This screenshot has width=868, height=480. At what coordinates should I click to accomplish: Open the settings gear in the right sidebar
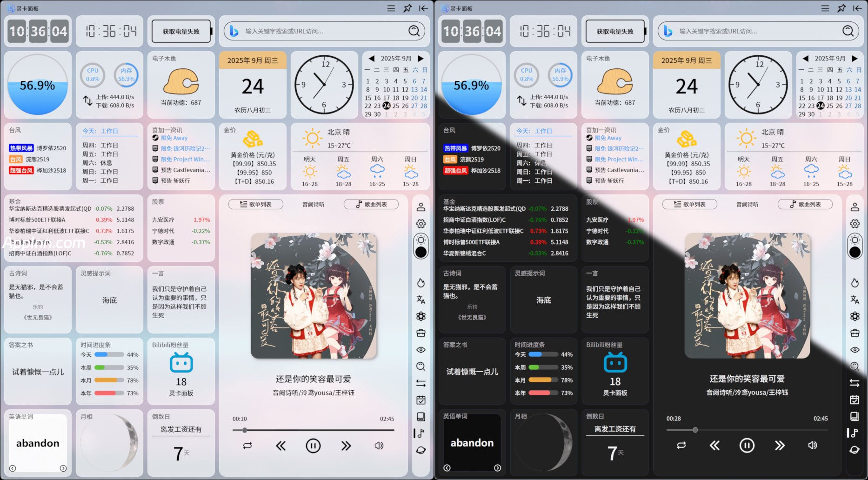pos(421,223)
